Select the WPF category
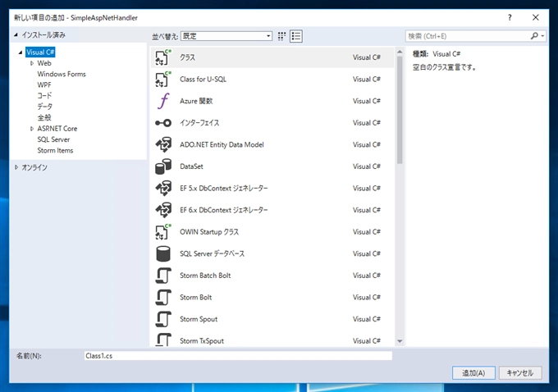The image size is (558, 392). pos(44,85)
